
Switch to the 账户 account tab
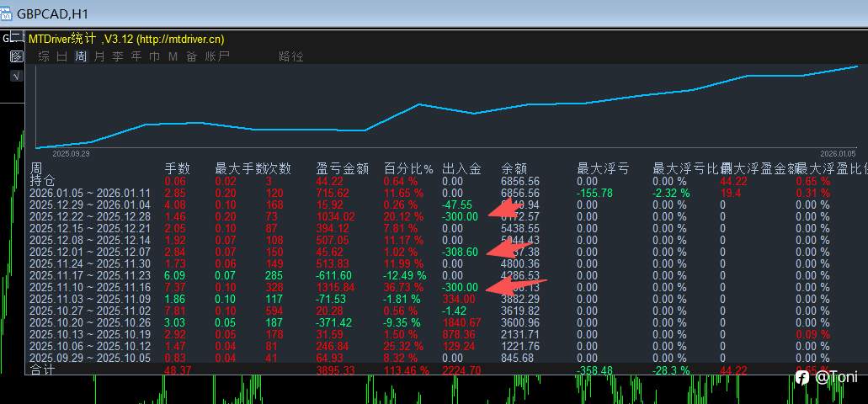217,56
